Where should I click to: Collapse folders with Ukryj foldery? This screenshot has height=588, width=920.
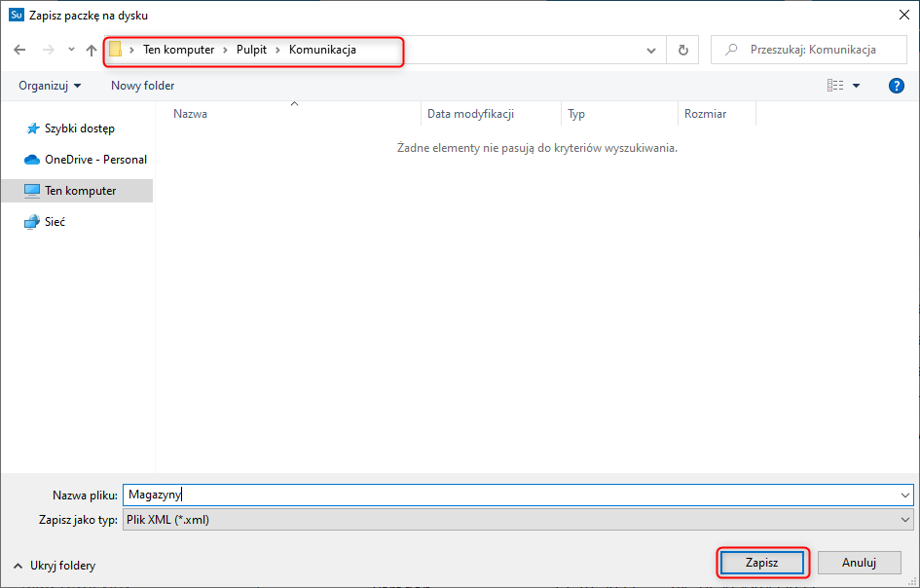[x=55, y=566]
